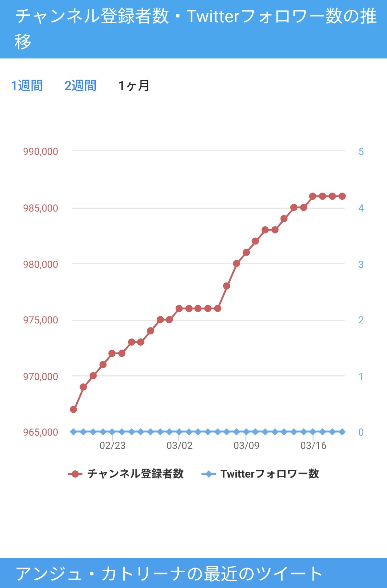Click the 02/23 date label on the x-axis
Viewport: 387px width, 588px height.
[113, 446]
